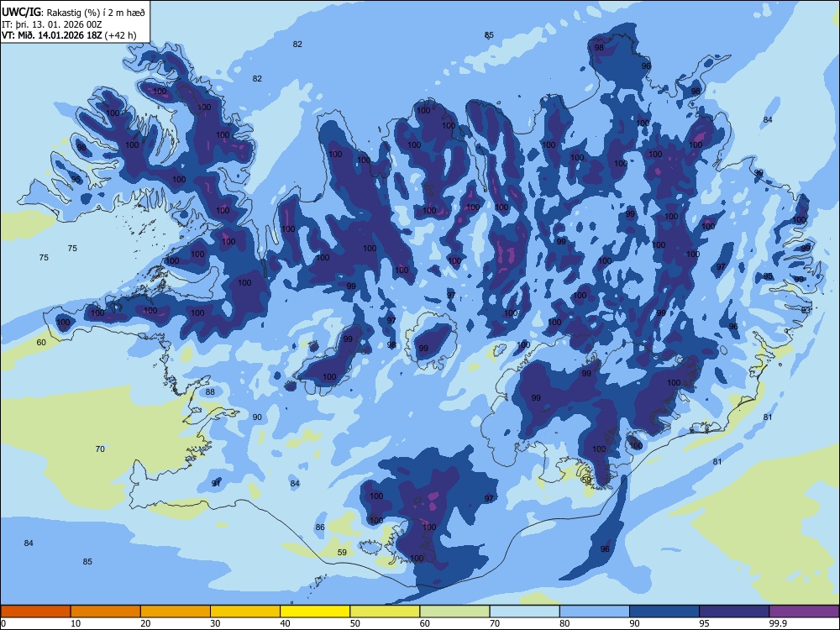This screenshot has height=630, width=840.
Task: Click the map value '70' over the southwest sea
Action: (100, 449)
